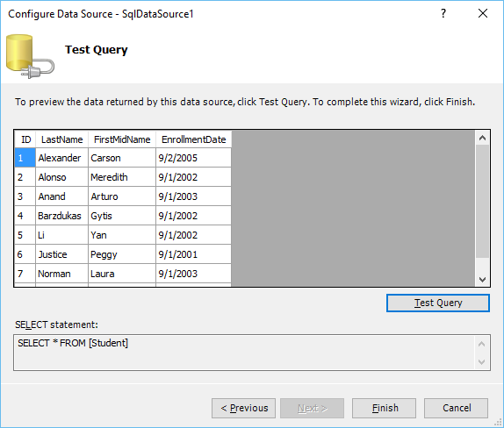Click inside the SELECT statement text box
This screenshot has height=428, width=504.
(244, 353)
